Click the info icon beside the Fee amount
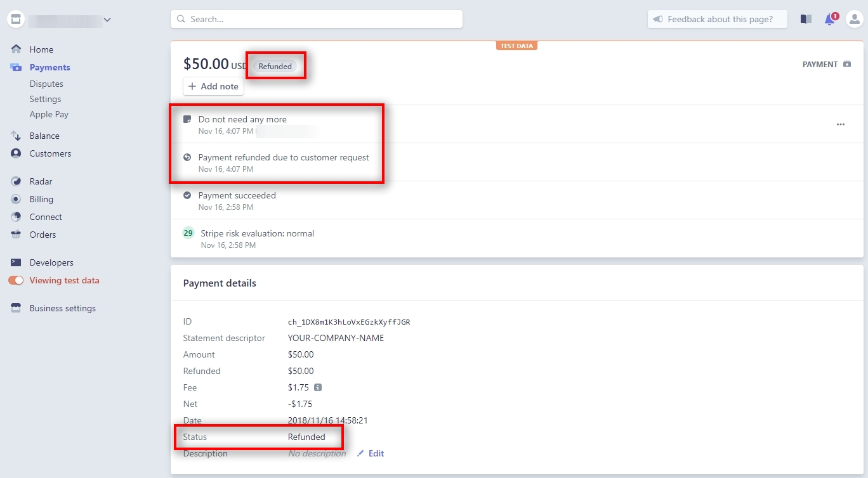The width and height of the screenshot is (868, 478). [x=318, y=387]
